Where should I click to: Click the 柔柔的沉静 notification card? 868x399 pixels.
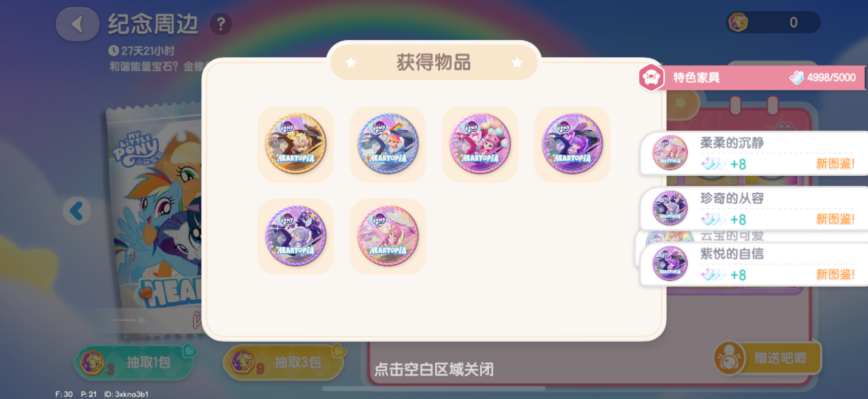click(753, 153)
